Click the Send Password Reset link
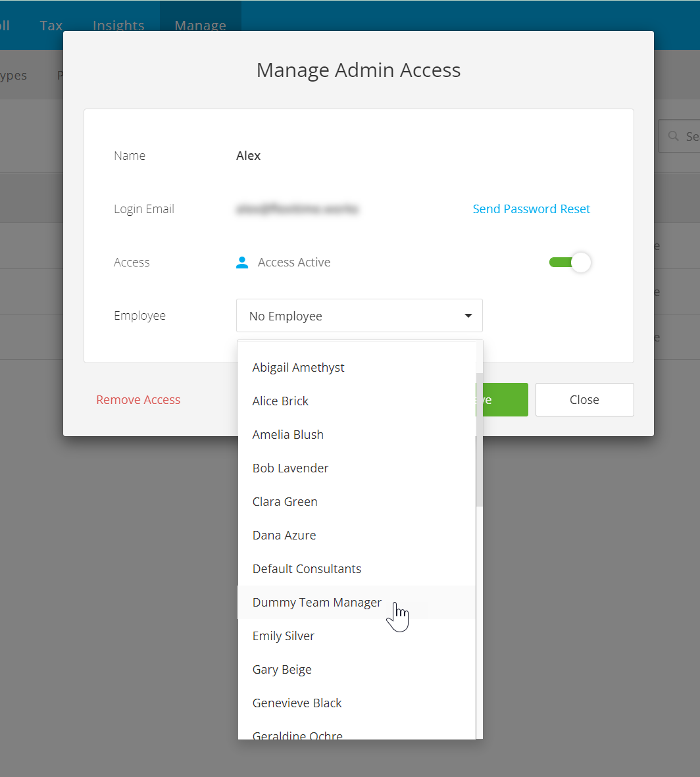Viewport: 700px width, 777px height. 531,209
